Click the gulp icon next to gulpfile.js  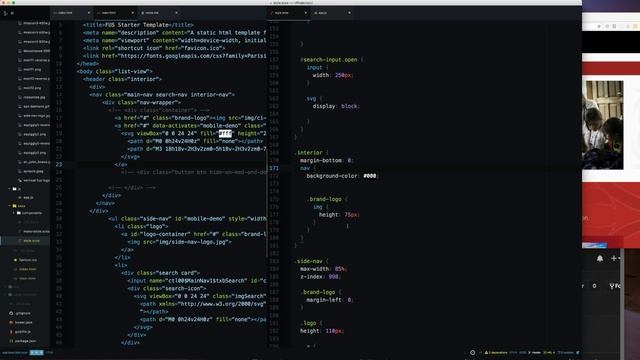[x=11, y=332]
